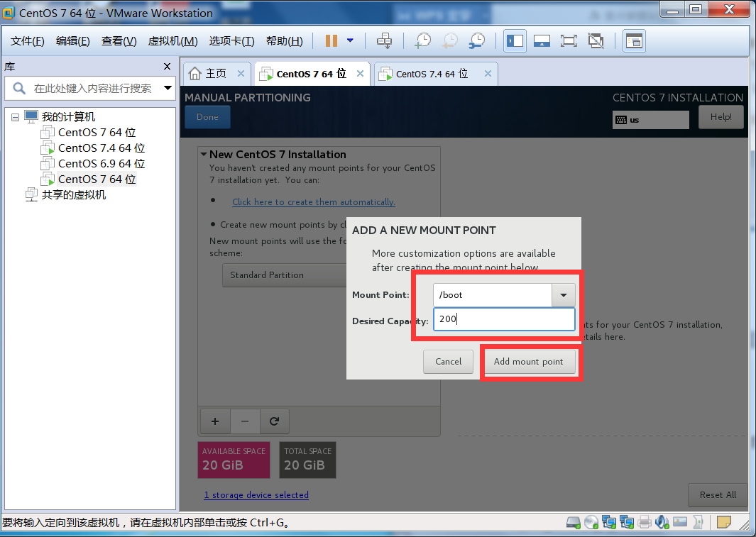Click the plus add mount point icon
756x537 pixels.
click(x=215, y=421)
